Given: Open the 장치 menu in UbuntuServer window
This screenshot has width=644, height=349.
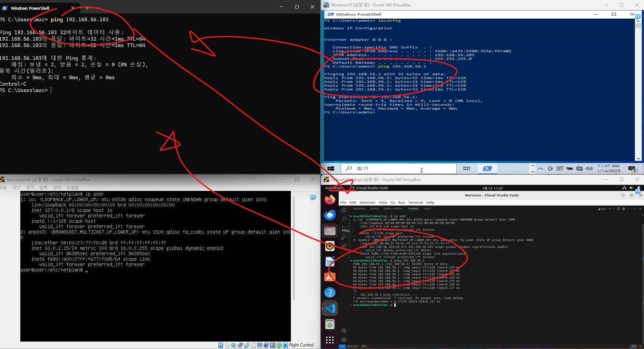Looking at the screenshot, I should [57, 188].
